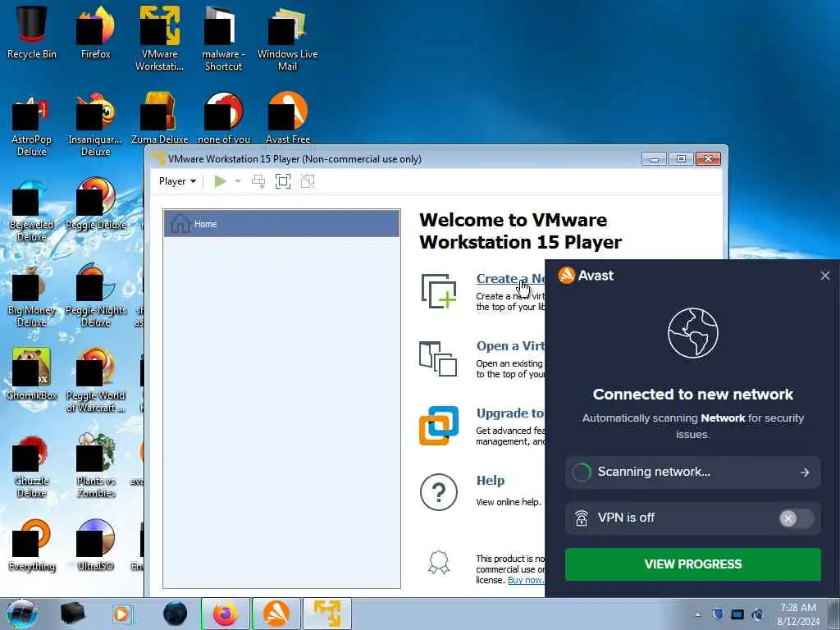Enter full screen mode icon

283,181
